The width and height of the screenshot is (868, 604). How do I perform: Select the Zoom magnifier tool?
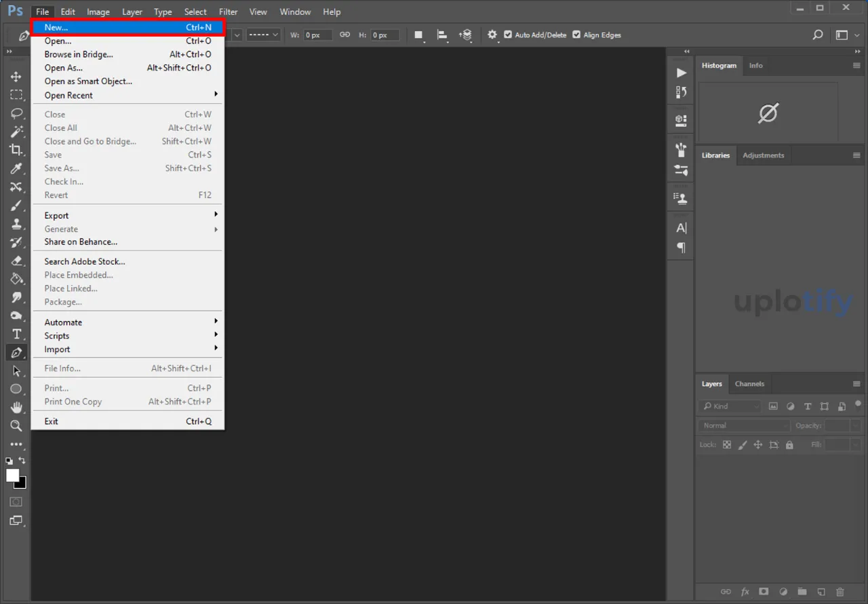[x=16, y=426]
